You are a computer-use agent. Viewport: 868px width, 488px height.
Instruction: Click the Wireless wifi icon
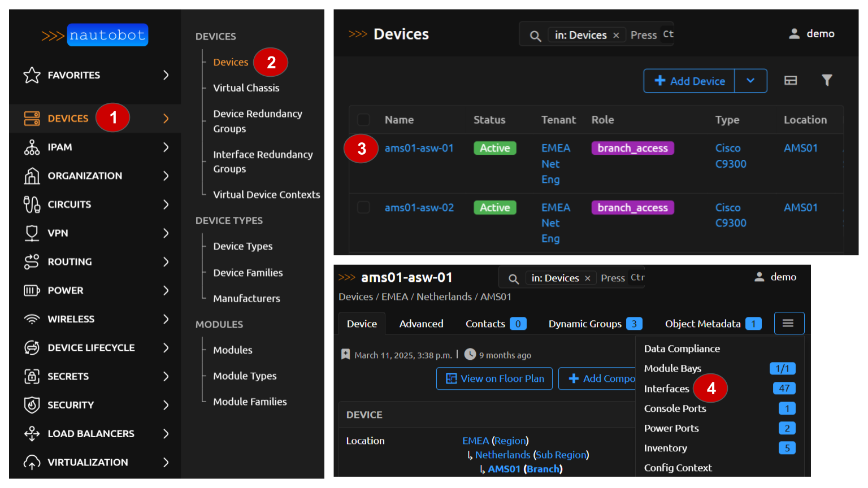point(32,319)
